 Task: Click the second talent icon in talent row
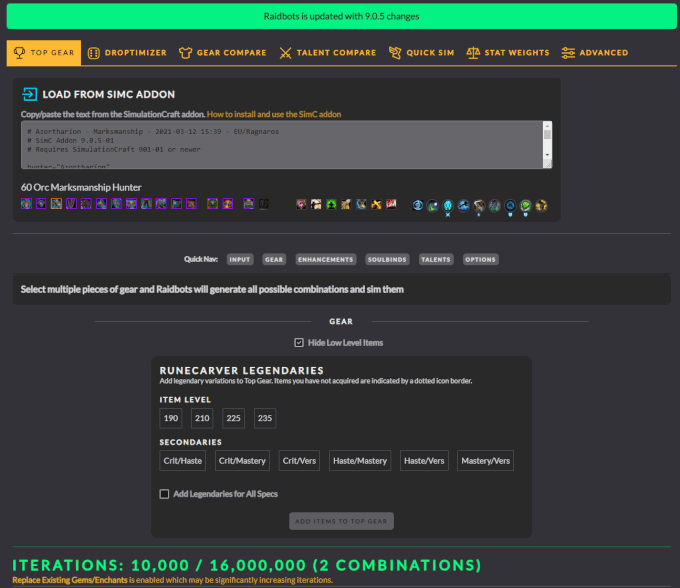pyautogui.click(x=316, y=204)
